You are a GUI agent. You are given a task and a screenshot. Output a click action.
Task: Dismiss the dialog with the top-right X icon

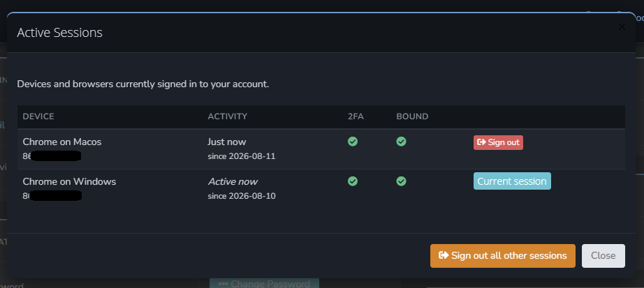click(622, 27)
